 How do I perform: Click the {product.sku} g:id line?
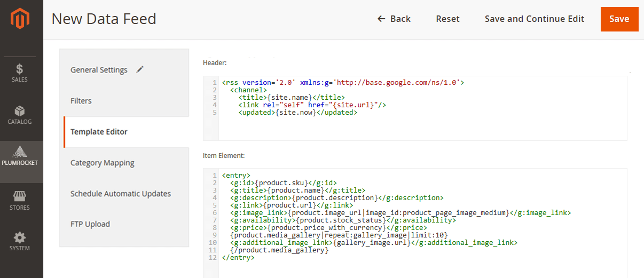[283, 182]
